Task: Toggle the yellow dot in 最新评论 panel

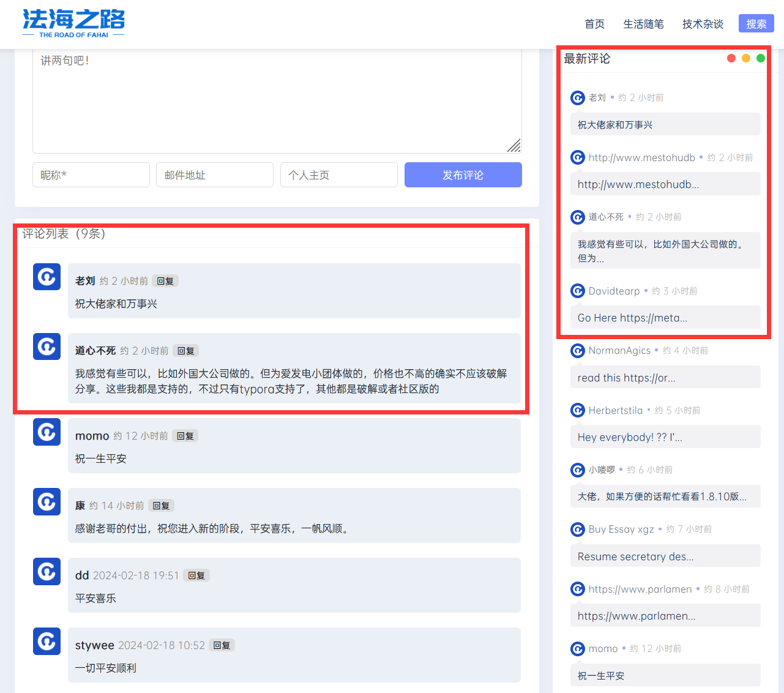Action: [745, 58]
